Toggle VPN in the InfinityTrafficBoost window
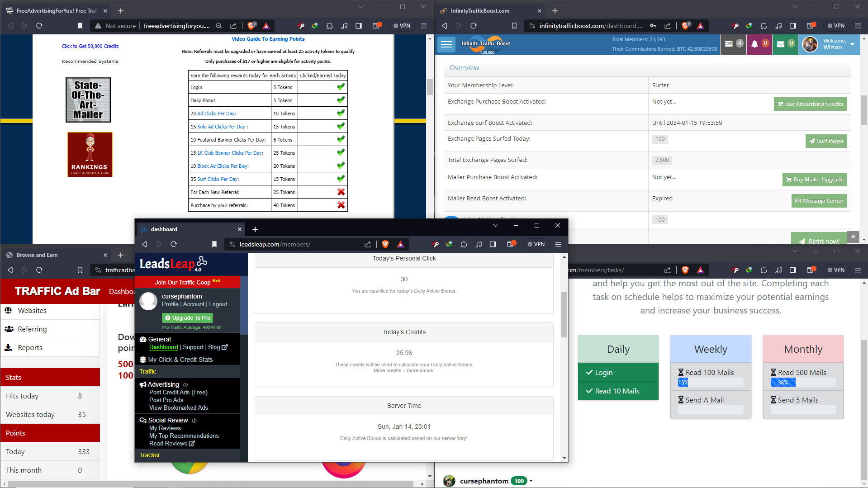 coord(836,26)
